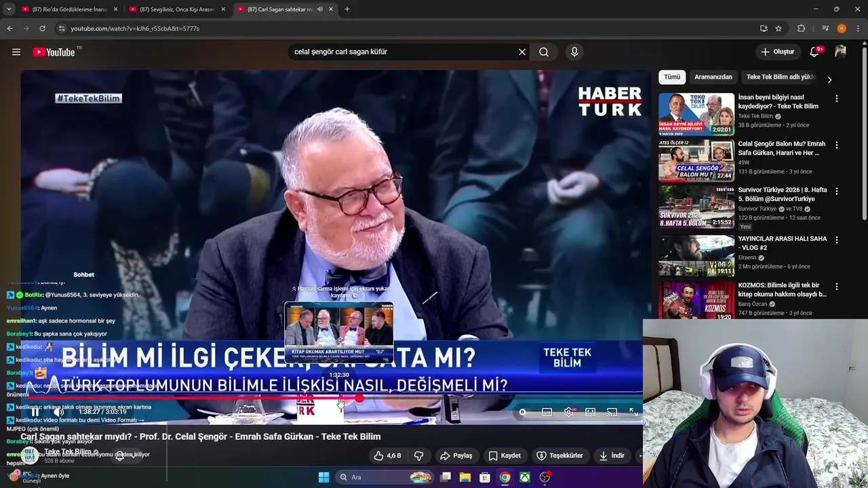The width and height of the screenshot is (868, 488).
Task: Like the video showing 4,6 B
Action: point(388,455)
